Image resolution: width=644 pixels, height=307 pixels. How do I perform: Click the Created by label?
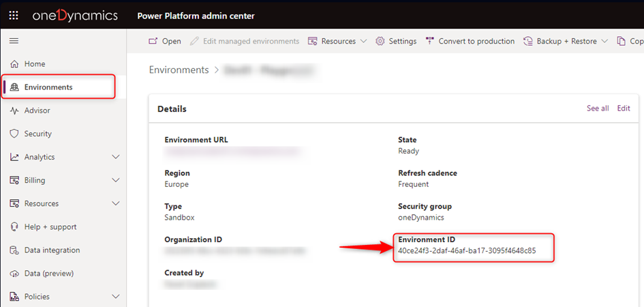(x=184, y=273)
